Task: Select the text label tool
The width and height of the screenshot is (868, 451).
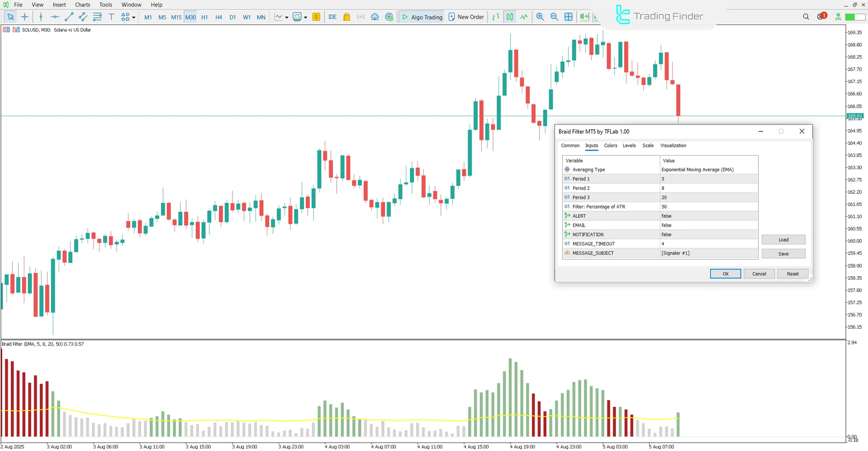Action: [x=111, y=17]
